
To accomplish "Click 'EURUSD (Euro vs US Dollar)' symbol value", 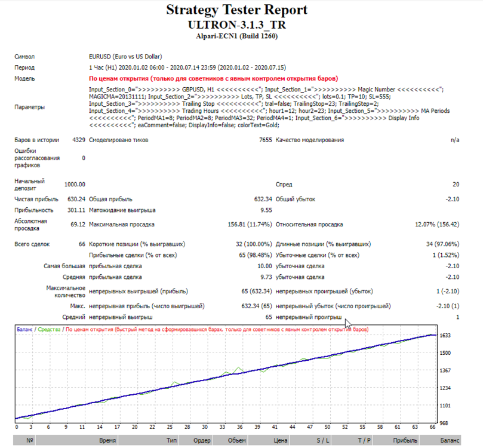I will point(125,57).
